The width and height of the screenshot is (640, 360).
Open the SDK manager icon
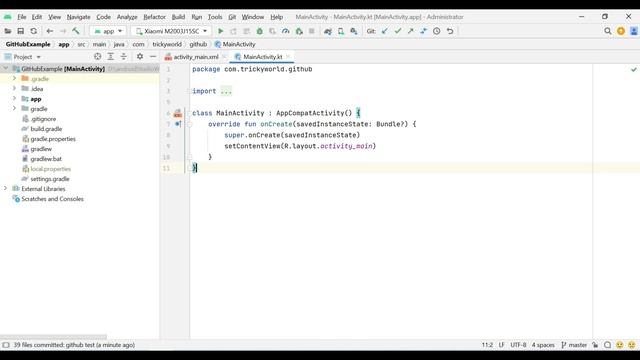point(354,31)
